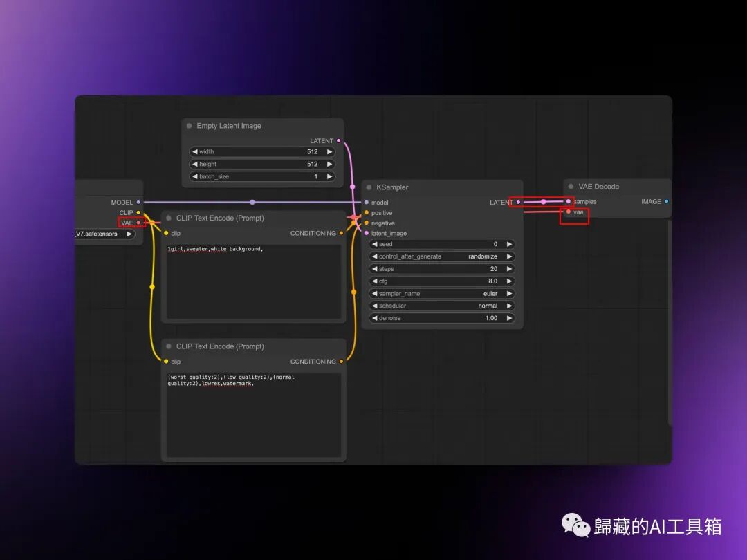Screen dimensions: 747x560
Task: Increase height with its right arrow
Action: coord(329,165)
